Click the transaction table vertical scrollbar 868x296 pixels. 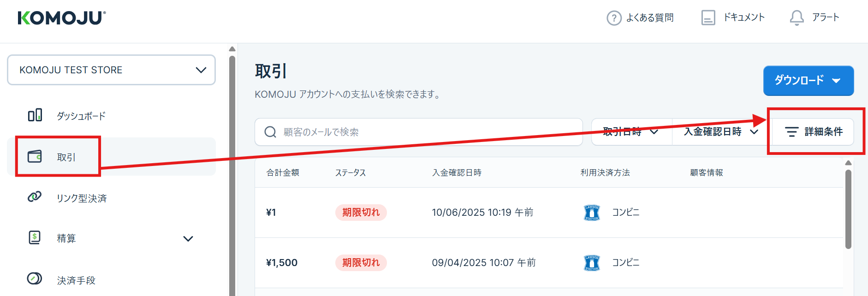[848, 210]
